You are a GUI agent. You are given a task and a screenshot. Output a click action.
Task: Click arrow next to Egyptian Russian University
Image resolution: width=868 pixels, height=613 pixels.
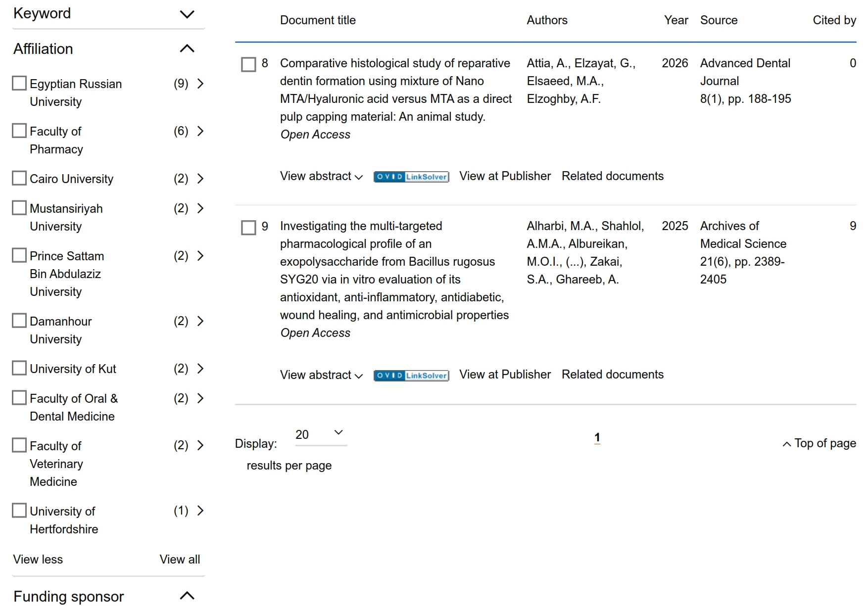tap(200, 84)
